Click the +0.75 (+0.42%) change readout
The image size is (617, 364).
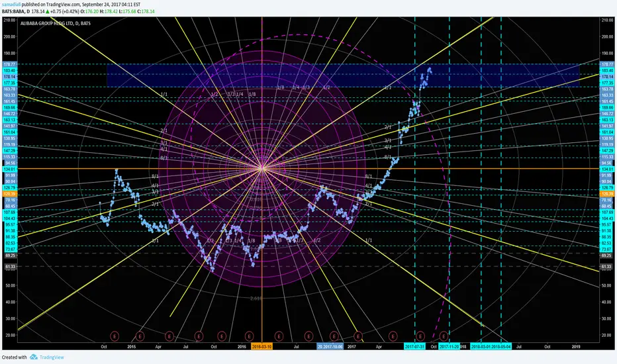[x=64, y=11]
